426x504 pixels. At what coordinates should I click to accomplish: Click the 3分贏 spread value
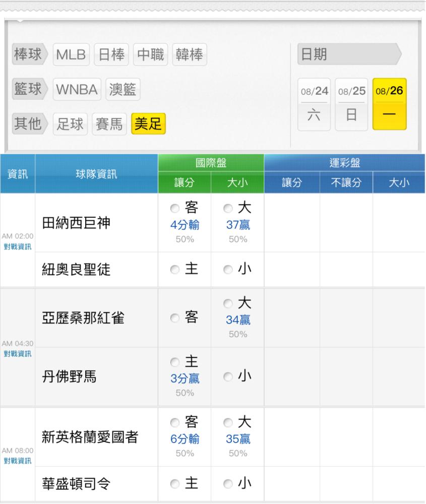point(185,379)
